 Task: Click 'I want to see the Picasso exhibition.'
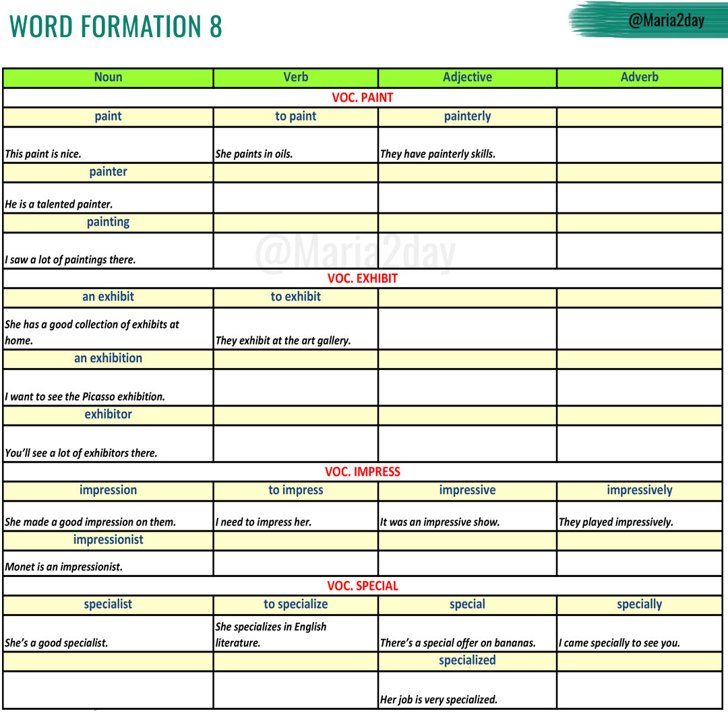[85, 397]
